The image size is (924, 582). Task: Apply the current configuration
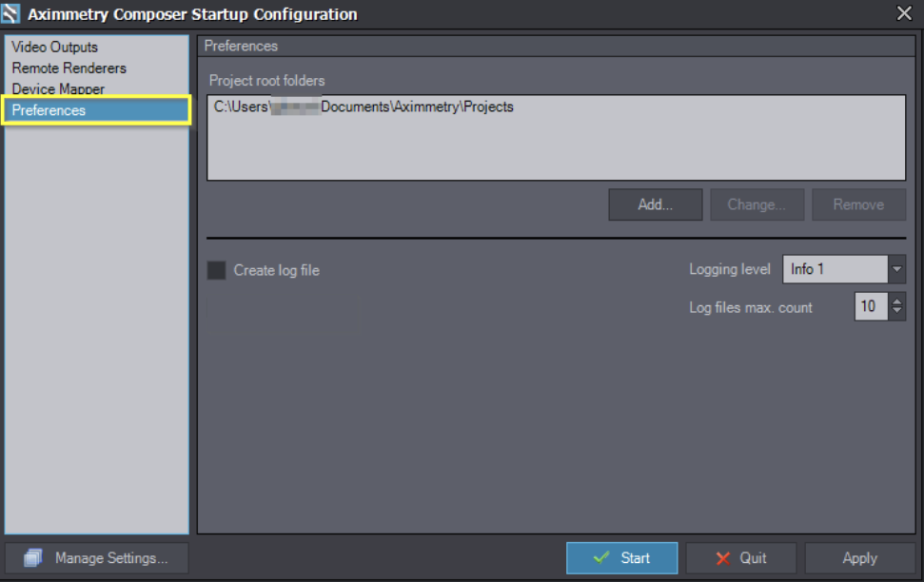(x=858, y=558)
